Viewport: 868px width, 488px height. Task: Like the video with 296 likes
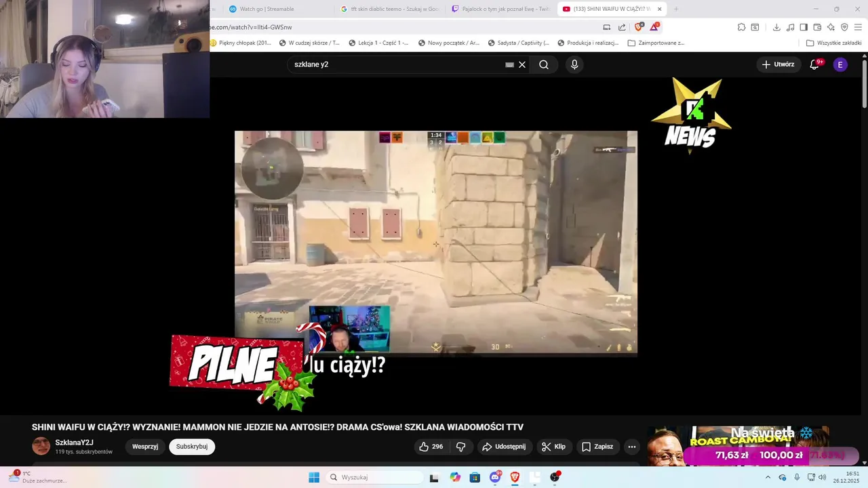click(431, 447)
